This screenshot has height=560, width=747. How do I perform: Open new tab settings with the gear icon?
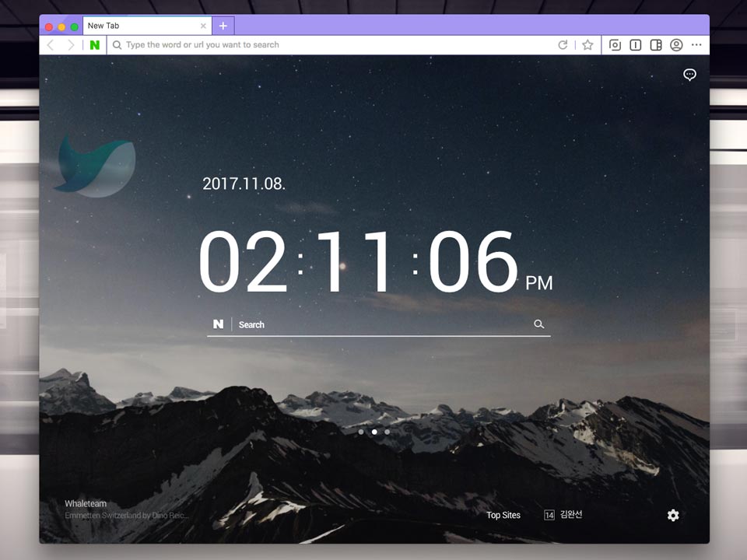(x=672, y=516)
